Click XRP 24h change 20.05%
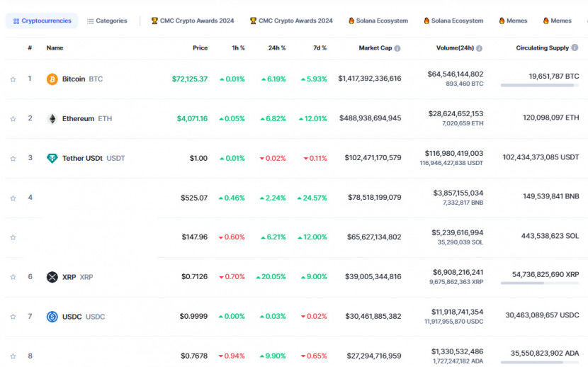This screenshot has width=588, height=367. 271,277
